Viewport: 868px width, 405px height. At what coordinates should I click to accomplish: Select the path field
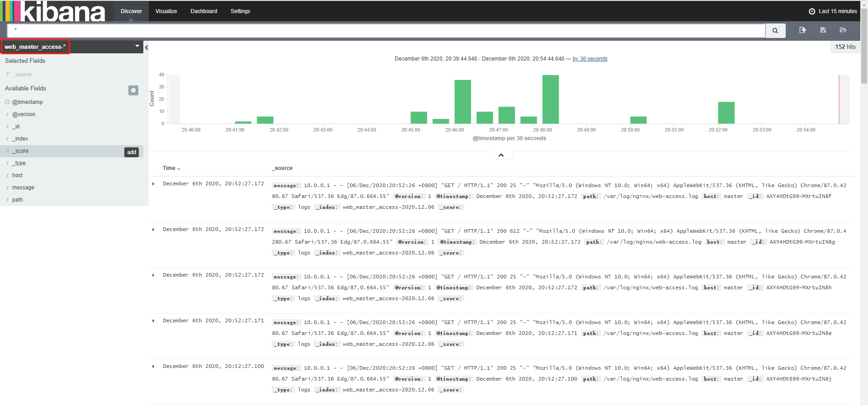coord(17,200)
